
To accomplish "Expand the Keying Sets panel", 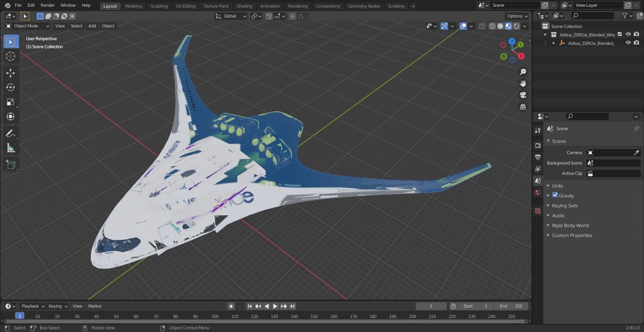I will [565, 205].
